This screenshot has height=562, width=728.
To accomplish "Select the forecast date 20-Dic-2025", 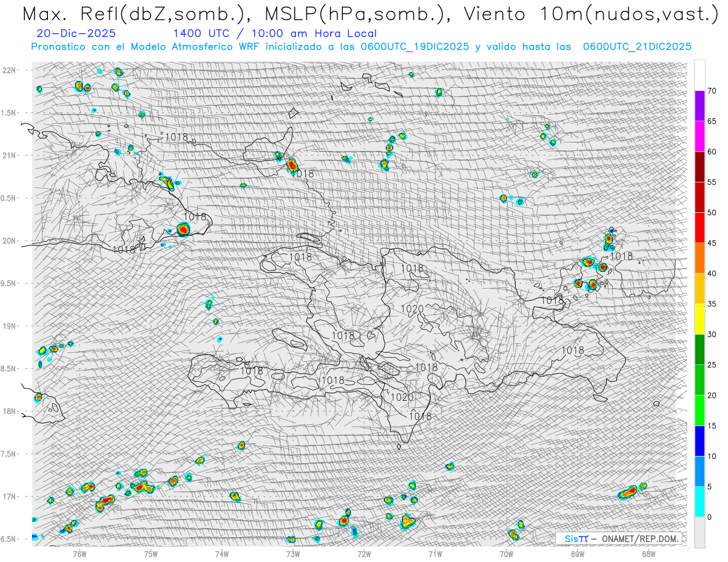I will pyautogui.click(x=76, y=34).
